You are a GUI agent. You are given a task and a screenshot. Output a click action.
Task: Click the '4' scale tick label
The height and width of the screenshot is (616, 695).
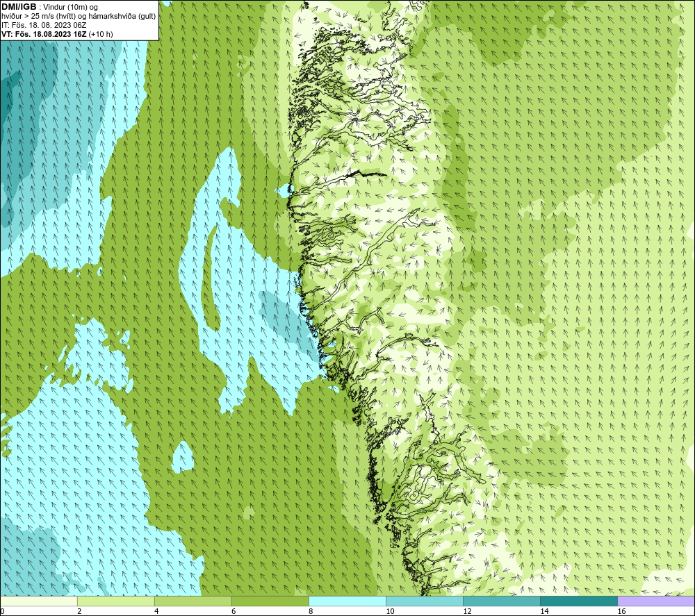tap(156, 612)
